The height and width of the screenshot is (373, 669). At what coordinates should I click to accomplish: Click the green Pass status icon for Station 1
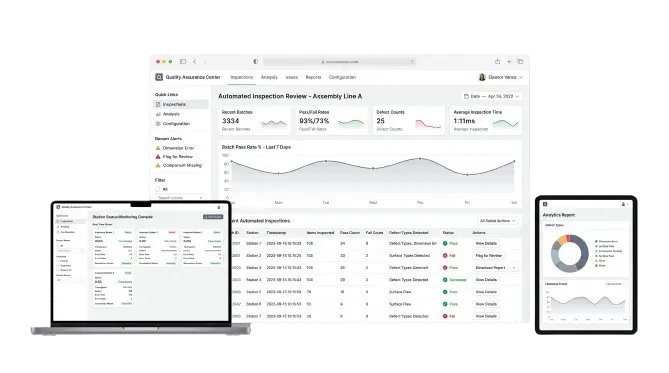[x=445, y=243]
